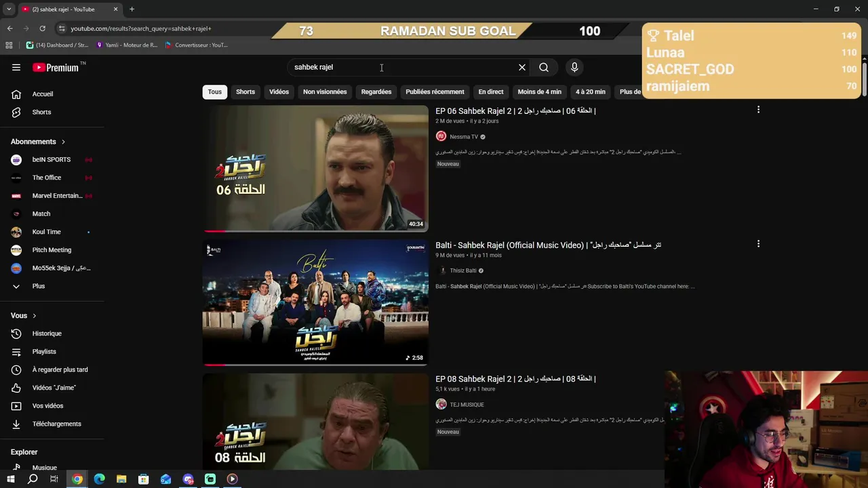Viewport: 868px width, 488px height.
Task: Open Thisiz Balti channel name link
Action: click(463, 271)
